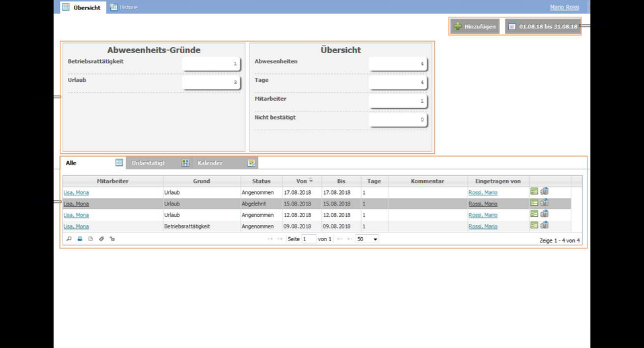Open date range 01.08.18 bis 31.08.18
Viewport: 644px width, 348px height.
point(542,26)
